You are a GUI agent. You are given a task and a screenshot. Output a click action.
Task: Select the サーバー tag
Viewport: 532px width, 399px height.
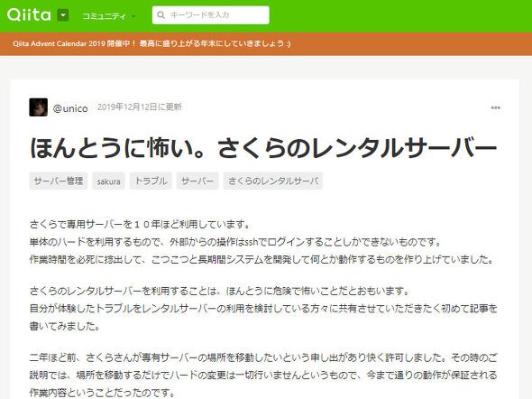coord(197,181)
